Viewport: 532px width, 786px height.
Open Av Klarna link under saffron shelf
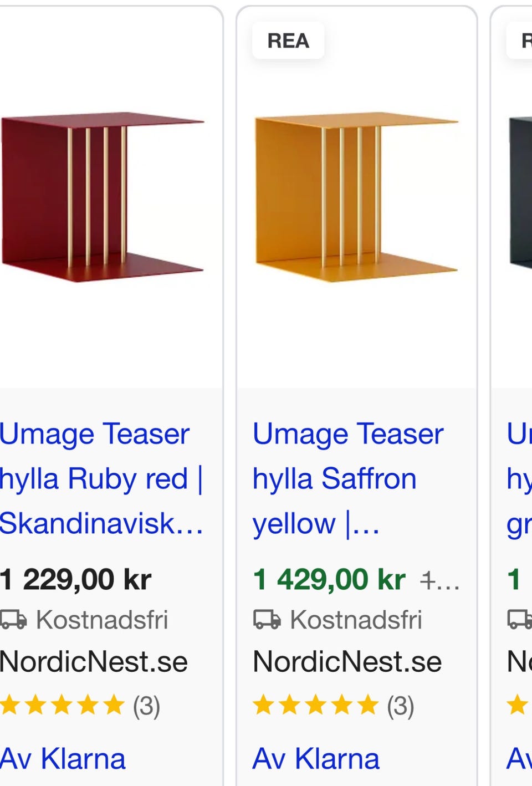tap(316, 759)
